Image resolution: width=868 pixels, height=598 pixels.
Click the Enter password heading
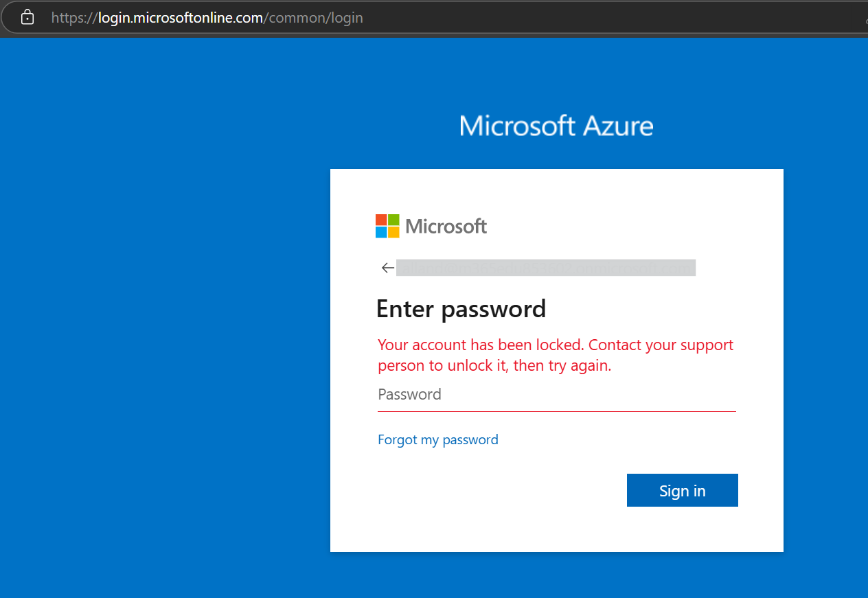461,309
